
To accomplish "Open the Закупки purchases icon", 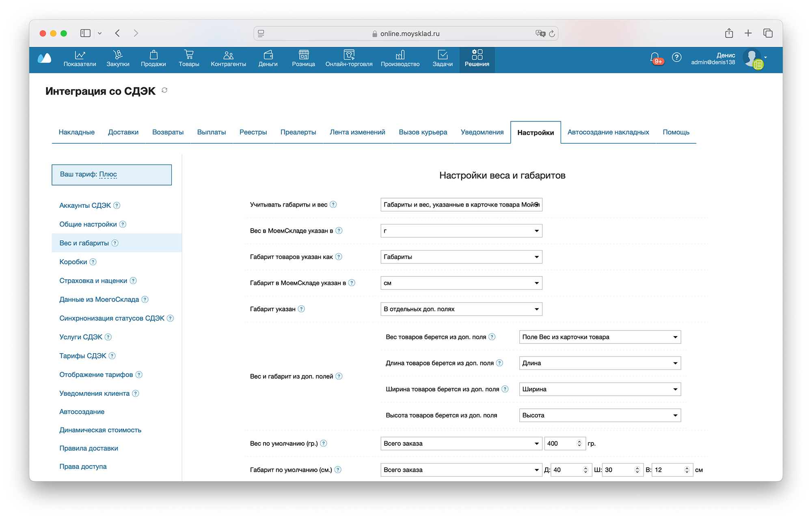I will (118, 55).
